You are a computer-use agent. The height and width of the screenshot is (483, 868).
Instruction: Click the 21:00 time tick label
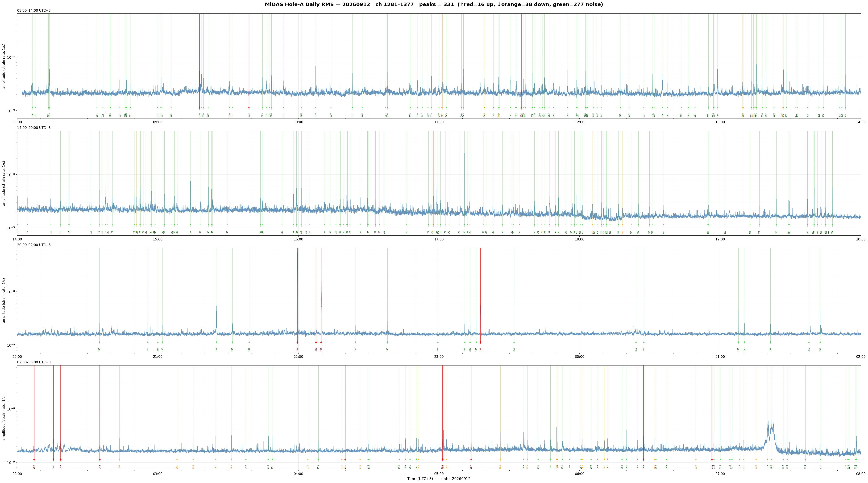tap(158, 357)
